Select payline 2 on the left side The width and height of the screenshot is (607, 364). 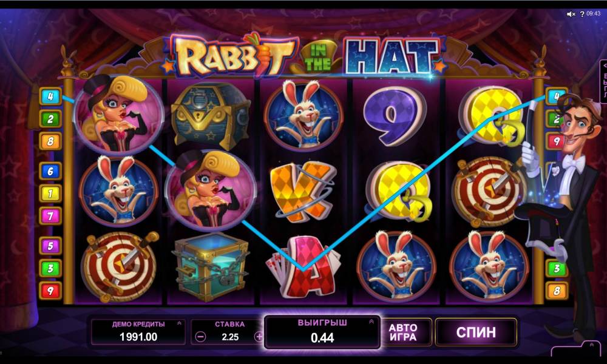point(50,119)
